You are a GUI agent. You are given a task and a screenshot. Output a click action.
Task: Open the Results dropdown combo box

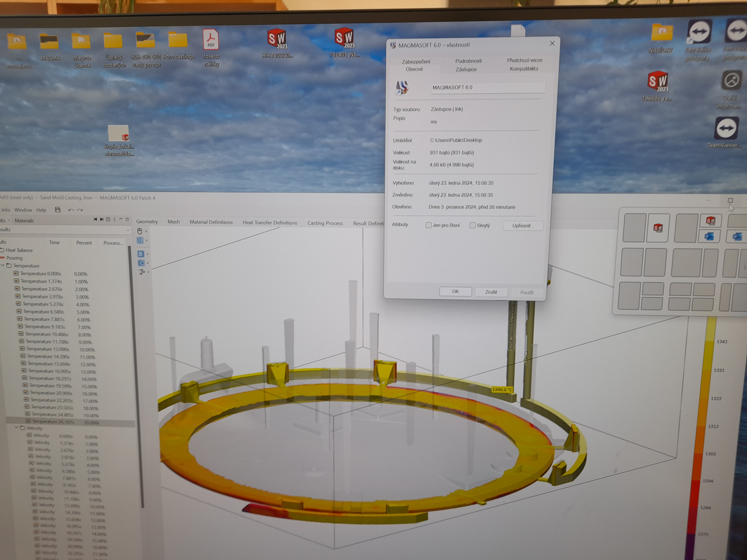point(128,230)
